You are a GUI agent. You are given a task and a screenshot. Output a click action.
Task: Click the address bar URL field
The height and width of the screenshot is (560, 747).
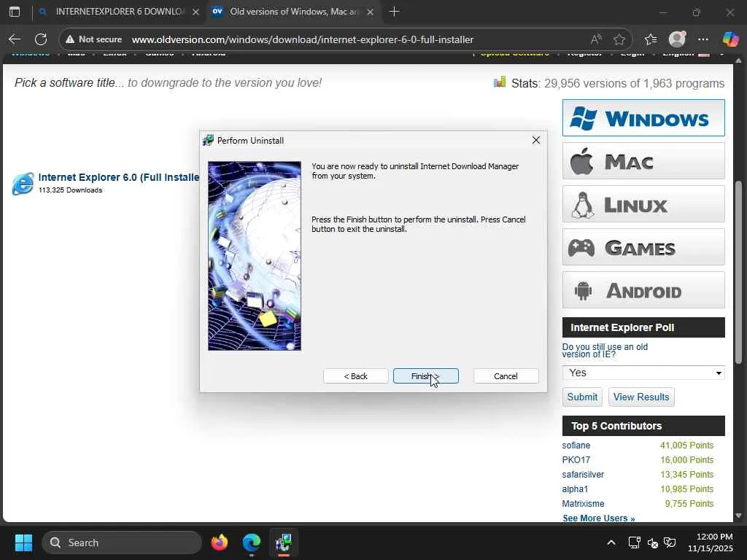(x=303, y=39)
